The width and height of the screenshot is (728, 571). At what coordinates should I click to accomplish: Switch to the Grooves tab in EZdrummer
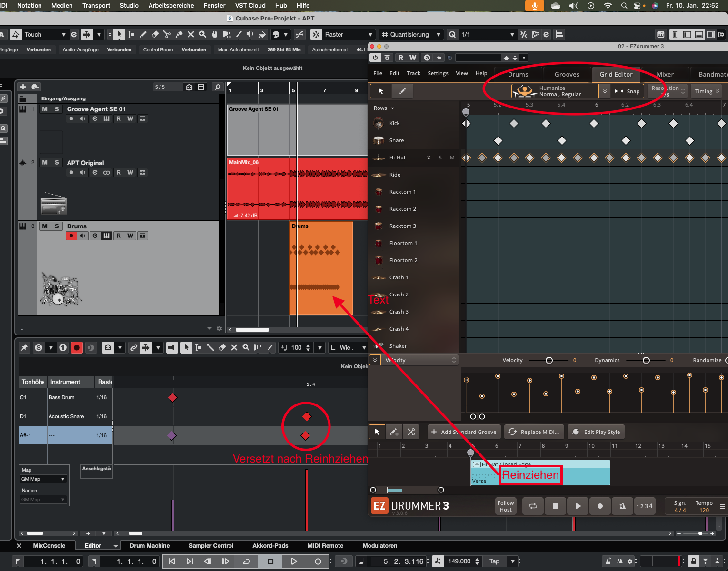tap(567, 74)
